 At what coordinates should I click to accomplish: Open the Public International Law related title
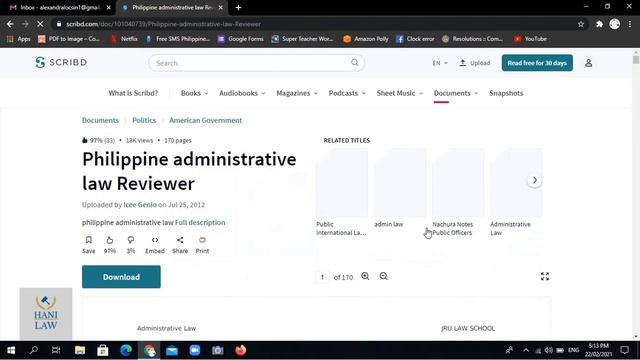(341, 192)
